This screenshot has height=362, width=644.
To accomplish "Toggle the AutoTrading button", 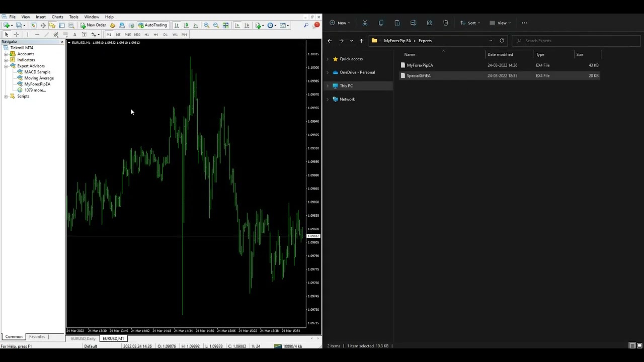I will tap(152, 25).
